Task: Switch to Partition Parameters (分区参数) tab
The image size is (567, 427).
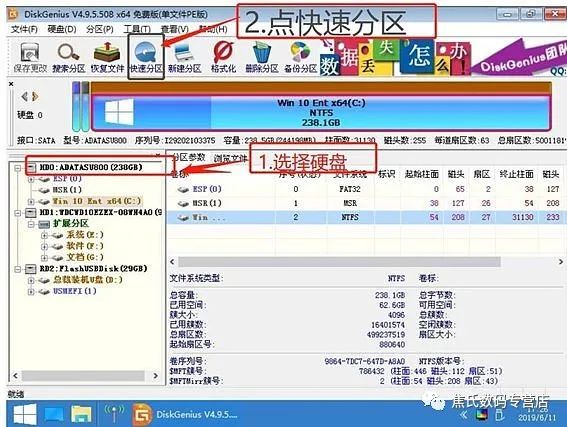Action: [188, 157]
